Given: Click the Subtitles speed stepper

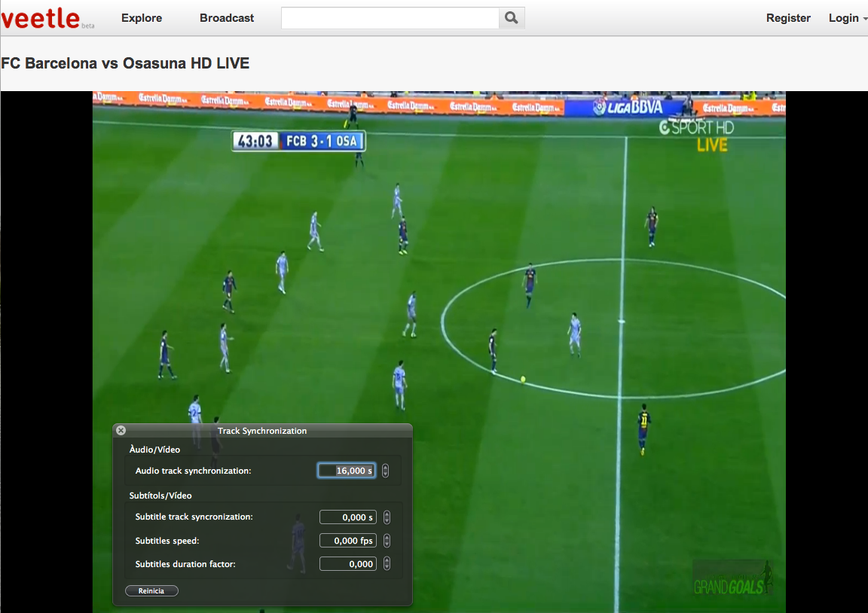Looking at the screenshot, I should click(387, 541).
